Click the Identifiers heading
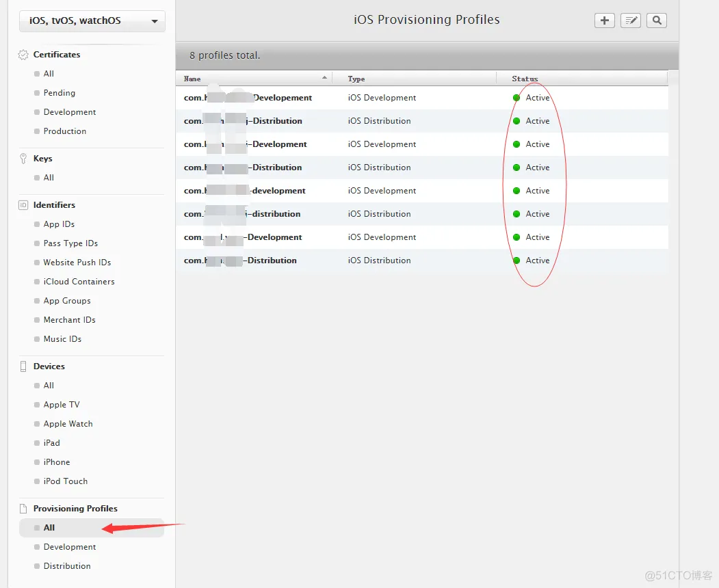719x588 pixels. click(x=54, y=205)
